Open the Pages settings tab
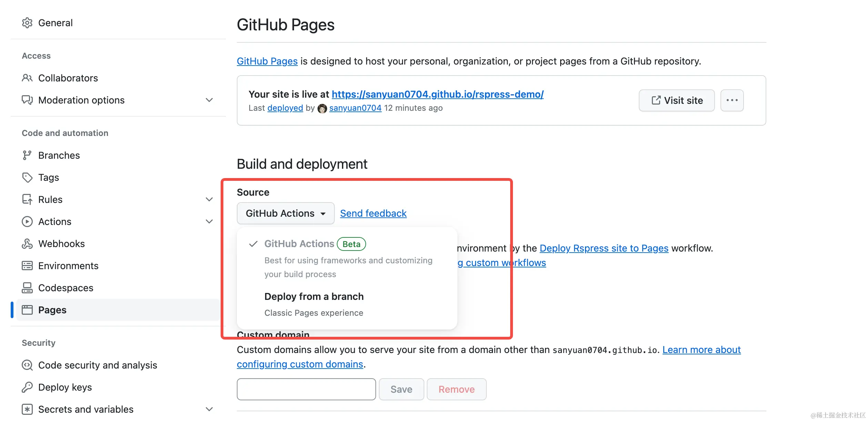 (52, 310)
